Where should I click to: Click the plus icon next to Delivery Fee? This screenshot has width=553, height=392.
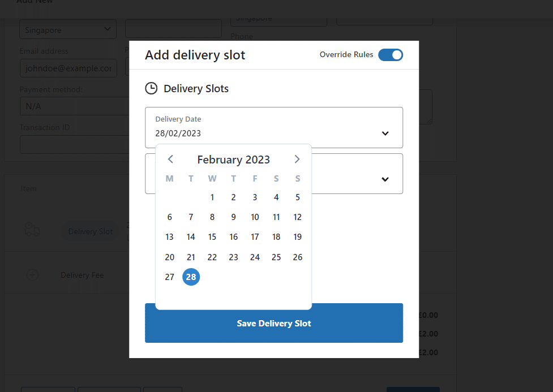[x=32, y=275]
